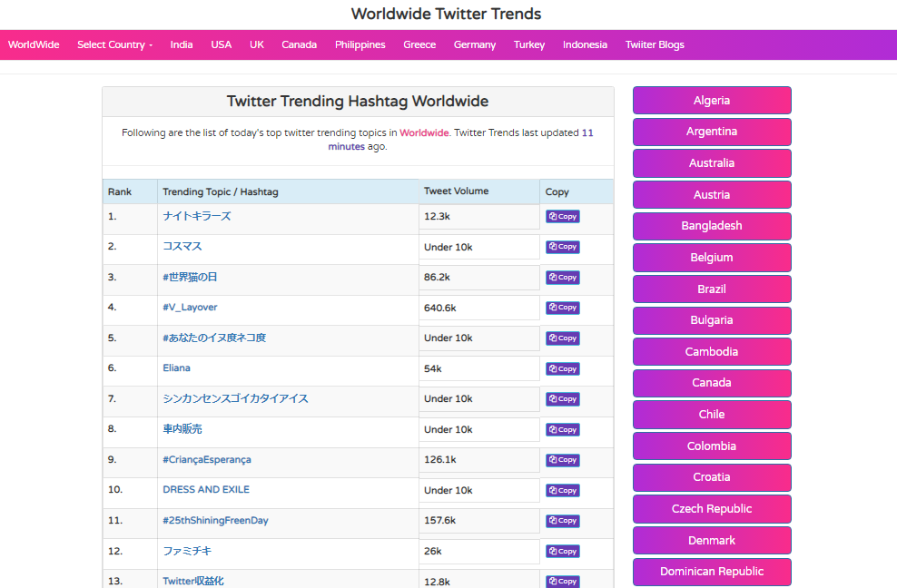Click the Tweet Volume column header
The width and height of the screenshot is (897, 588).
tap(479, 191)
